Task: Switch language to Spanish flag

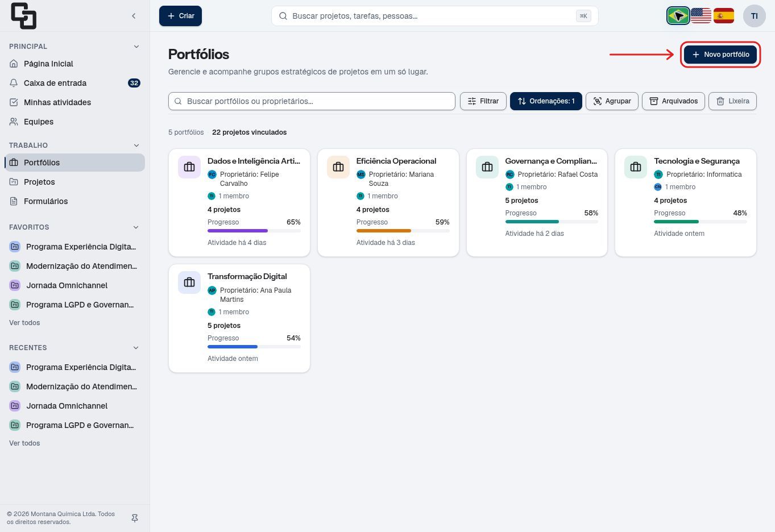Action: coord(723,16)
